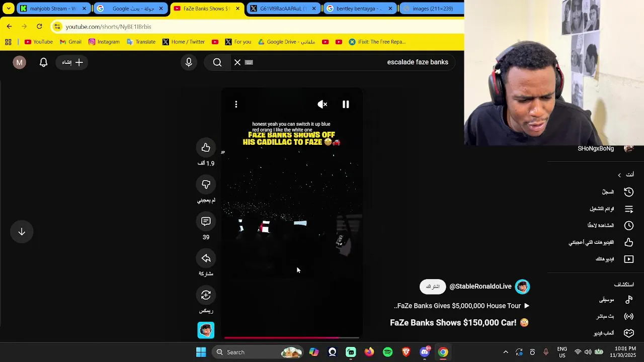The width and height of the screenshot is (644, 362).
Task: View site information icon in address bar
Action: point(57,27)
